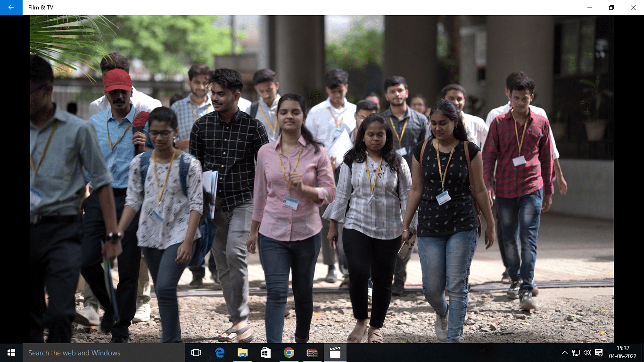
Task: Expand the hidden system tray icons chevron
Action: (x=564, y=353)
